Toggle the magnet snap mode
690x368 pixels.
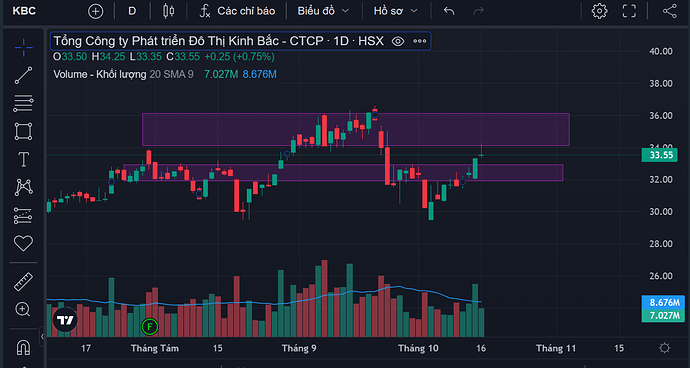pyautogui.click(x=23, y=348)
